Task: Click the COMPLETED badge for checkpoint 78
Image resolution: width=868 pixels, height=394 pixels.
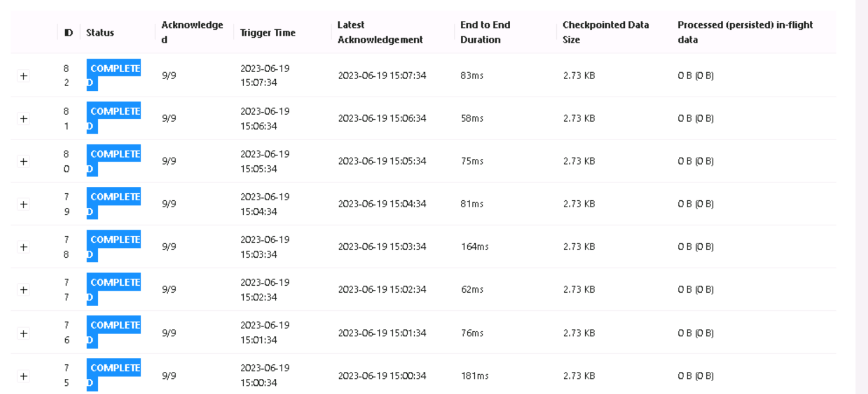Action: pos(113,246)
